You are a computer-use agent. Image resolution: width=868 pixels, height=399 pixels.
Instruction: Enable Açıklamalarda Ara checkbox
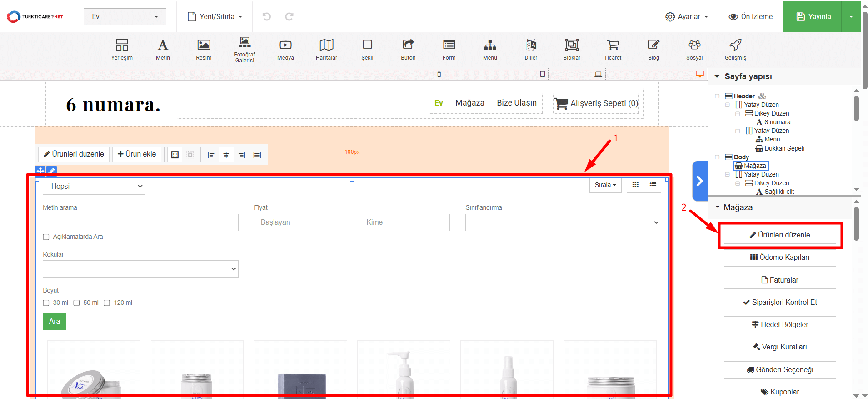click(46, 237)
